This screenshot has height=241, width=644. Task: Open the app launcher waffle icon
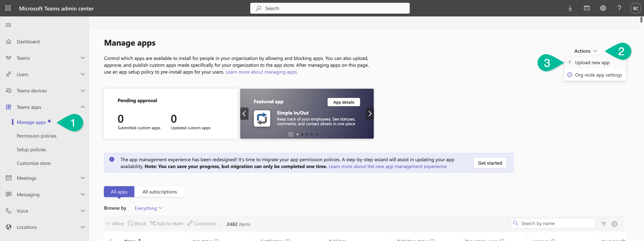[8, 8]
